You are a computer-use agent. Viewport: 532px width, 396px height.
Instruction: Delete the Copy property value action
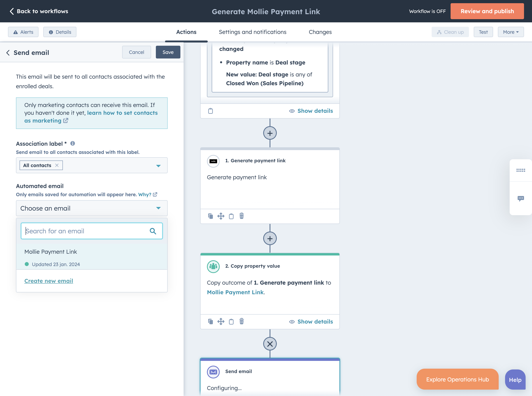(242, 321)
